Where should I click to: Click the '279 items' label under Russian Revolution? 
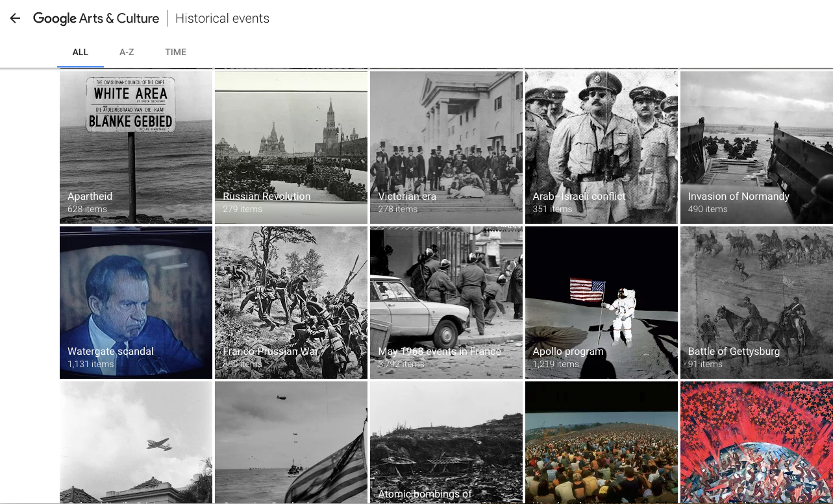pos(242,210)
